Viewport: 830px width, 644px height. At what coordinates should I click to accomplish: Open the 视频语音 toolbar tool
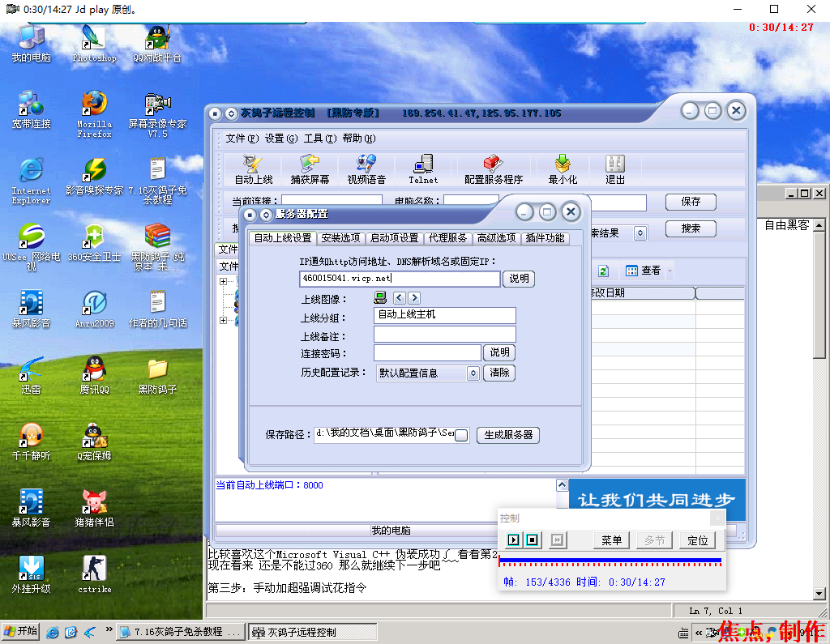pyautogui.click(x=366, y=168)
